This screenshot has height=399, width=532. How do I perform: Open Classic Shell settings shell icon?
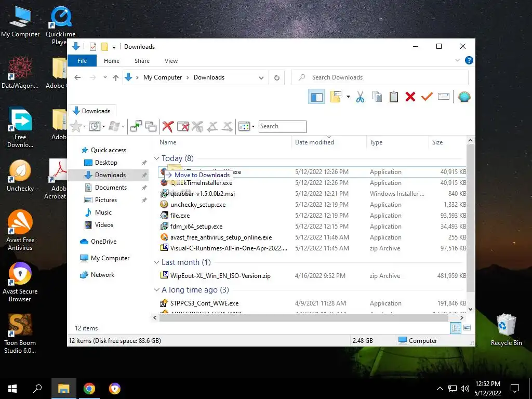pos(464,97)
